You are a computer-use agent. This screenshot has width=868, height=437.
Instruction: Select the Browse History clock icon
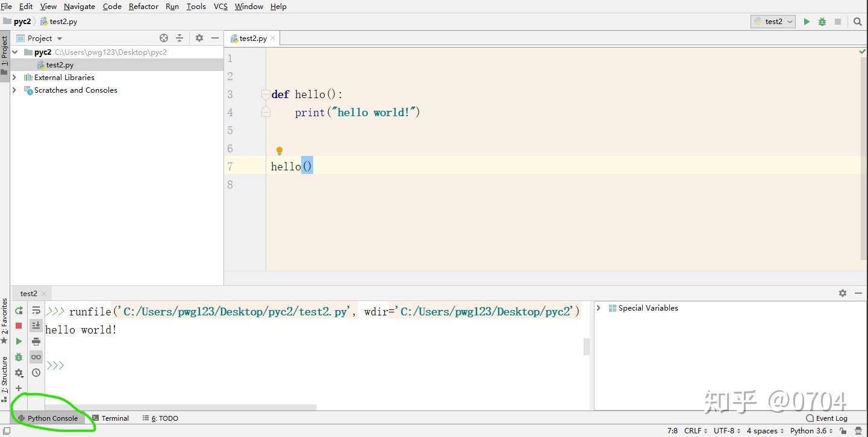(x=36, y=373)
